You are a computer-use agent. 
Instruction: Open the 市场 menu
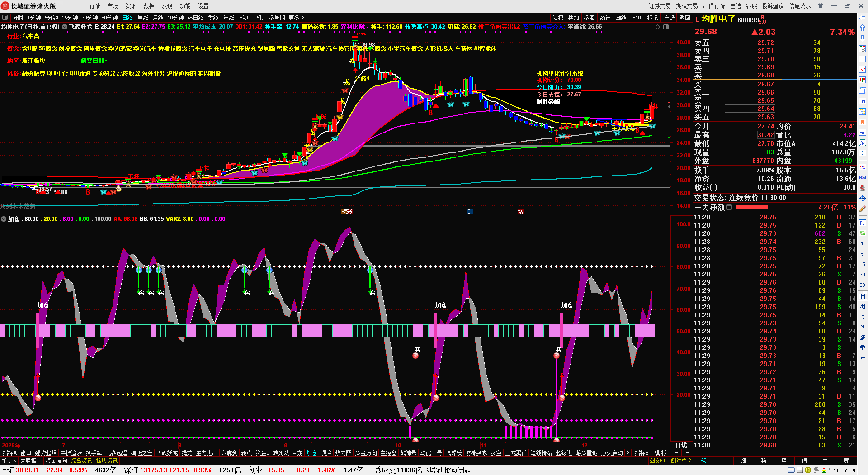tap(113, 6)
